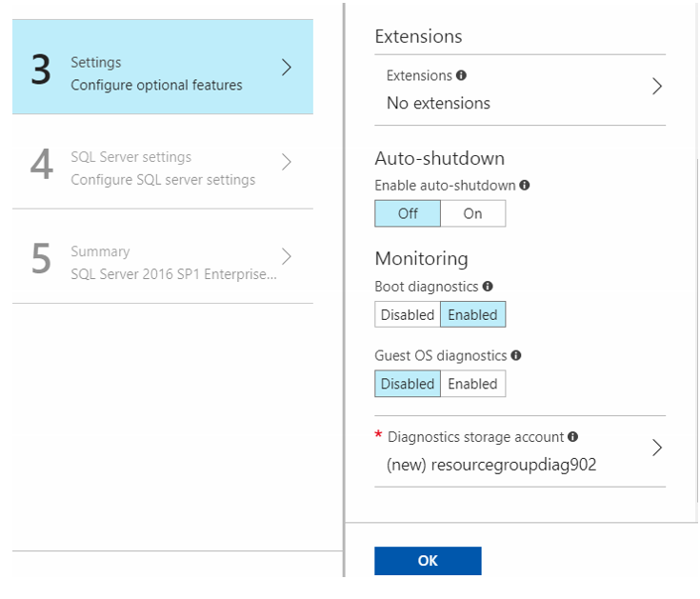
Task: Expand the Extensions chevron arrow
Action: pyautogui.click(x=657, y=86)
